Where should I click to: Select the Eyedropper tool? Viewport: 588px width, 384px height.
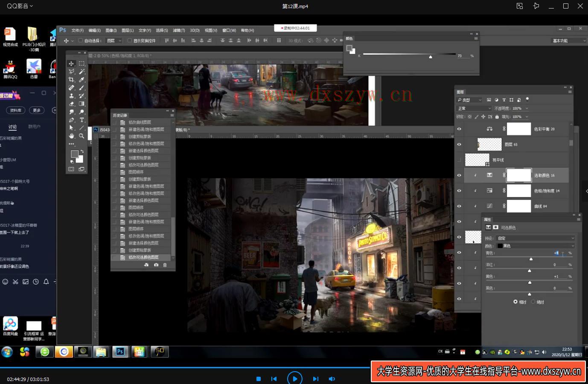click(x=82, y=80)
